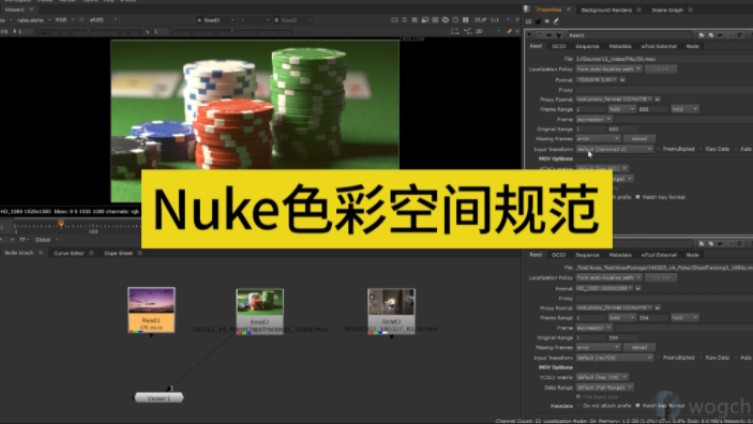Toggle Raw Data checkbox in upper Read1 panel
This screenshot has width=753, height=424.
click(701, 149)
